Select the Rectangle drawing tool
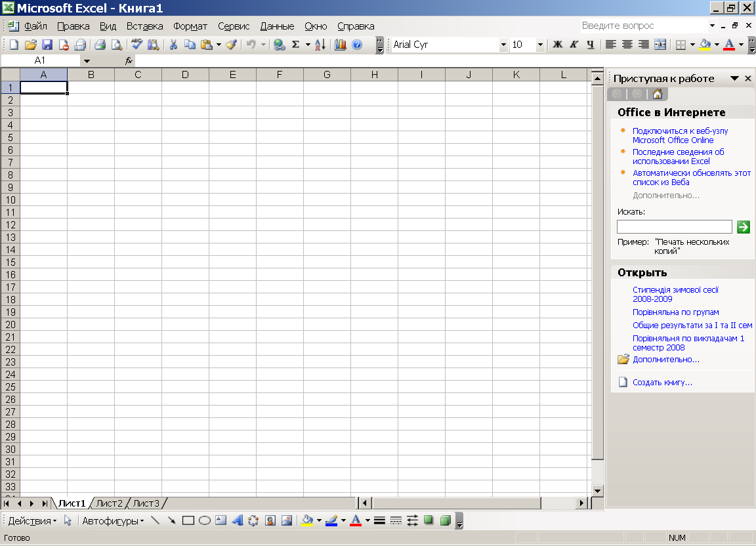756x546 pixels. tap(188, 520)
